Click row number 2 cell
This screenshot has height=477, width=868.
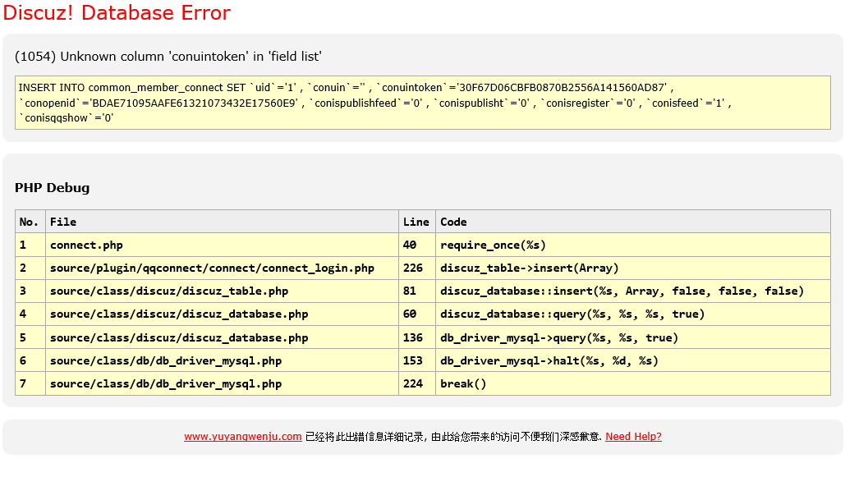(30, 268)
